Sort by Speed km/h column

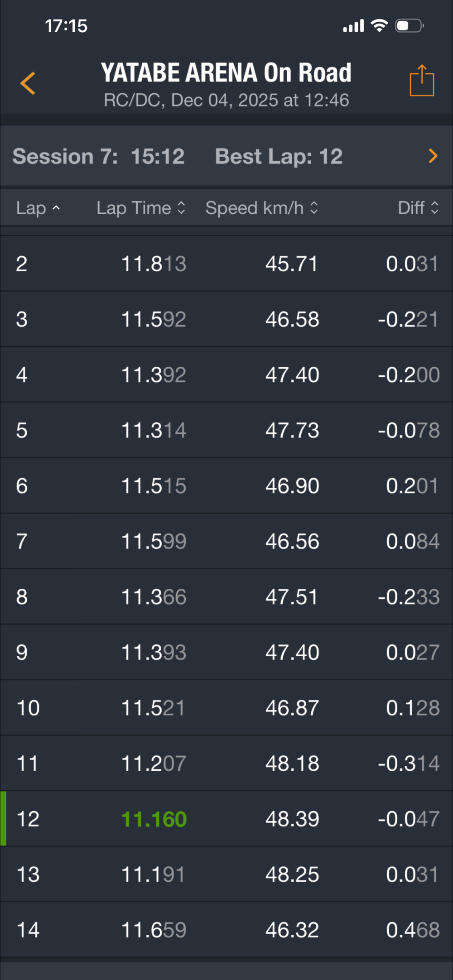click(261, 208)
